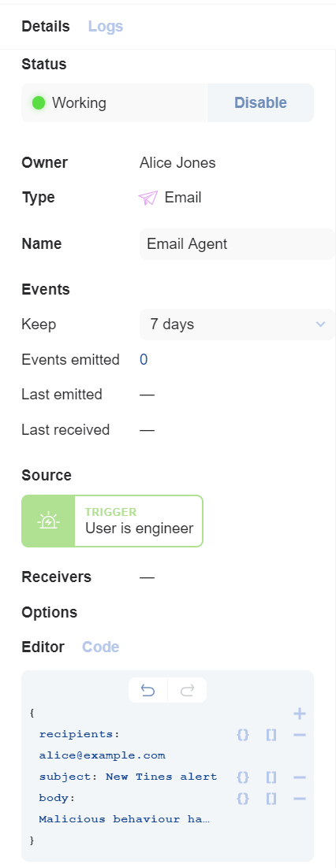Convert body to array with brackets icon

pos(271,798)
